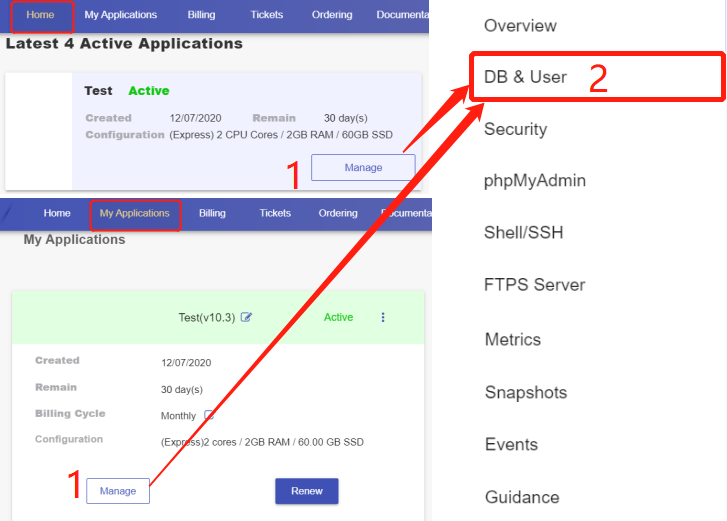Click the icon next to Monthly billing cycle
This screenshot has width=727, height=521.
coord(209,415)
